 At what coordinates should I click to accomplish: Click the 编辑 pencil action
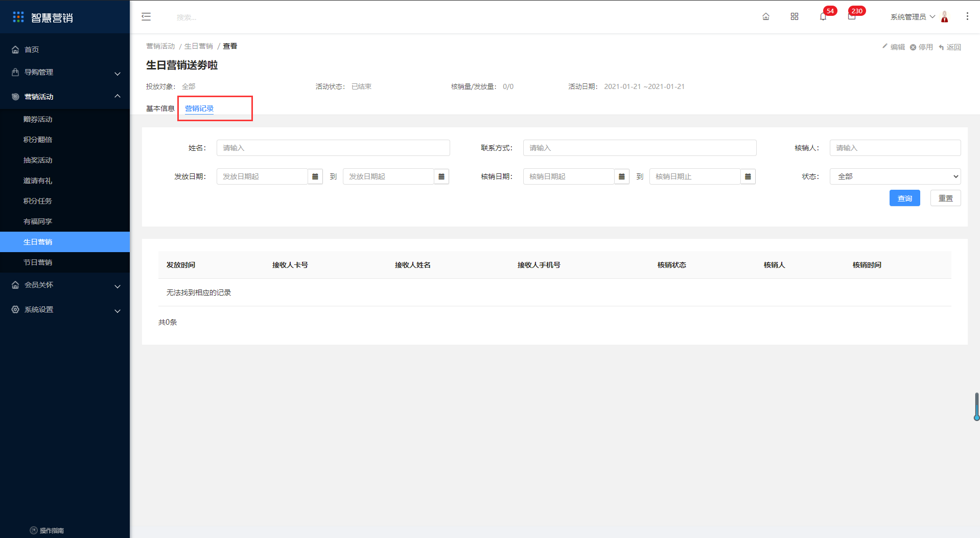pyautogui.click(x=894, y=47)
